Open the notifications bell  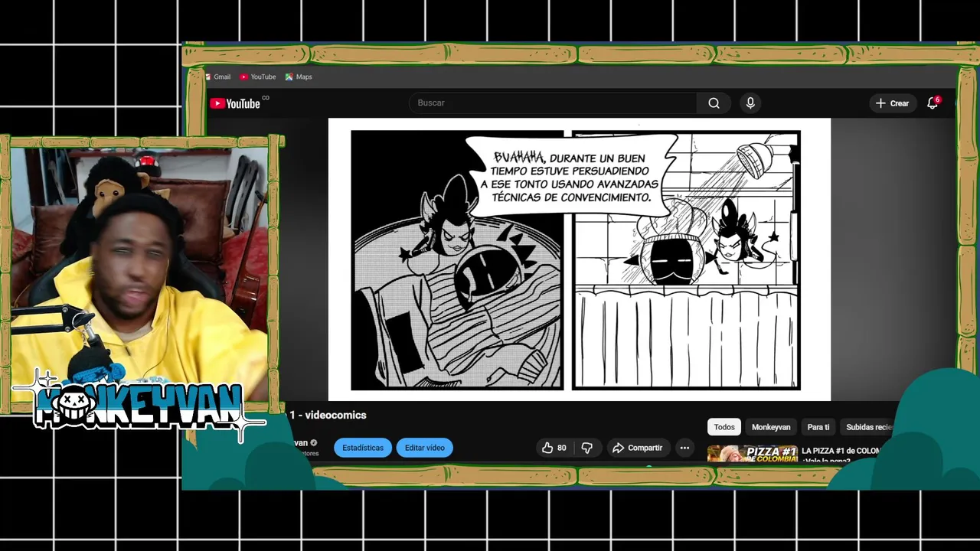pyautogui.click(x=933, y=103)
